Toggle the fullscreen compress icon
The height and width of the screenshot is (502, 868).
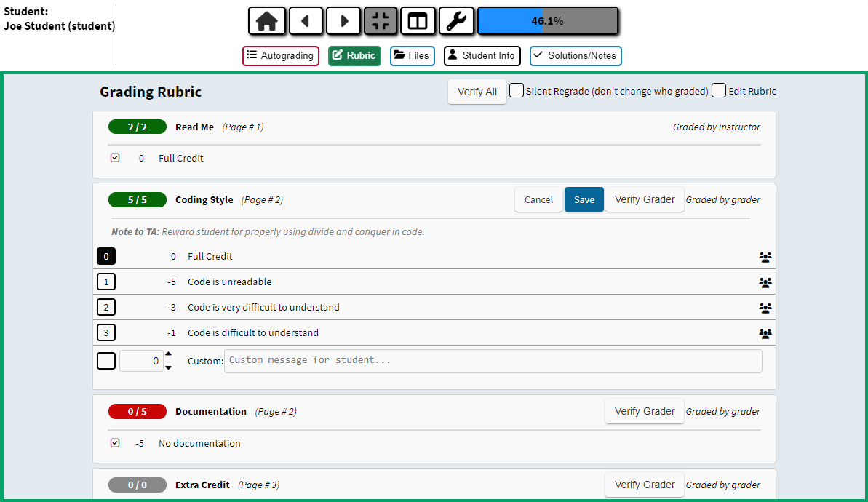point(381,21)
